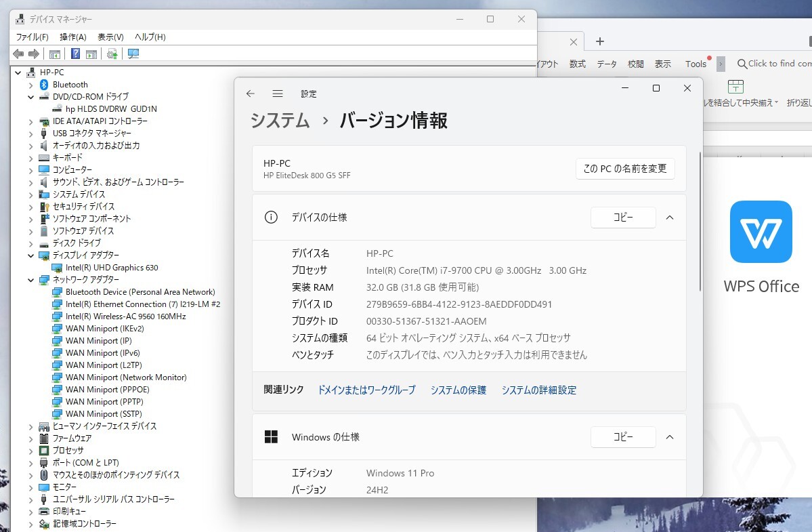Go back using the Settings window arrow
The image size is (812, 532).
251,94
